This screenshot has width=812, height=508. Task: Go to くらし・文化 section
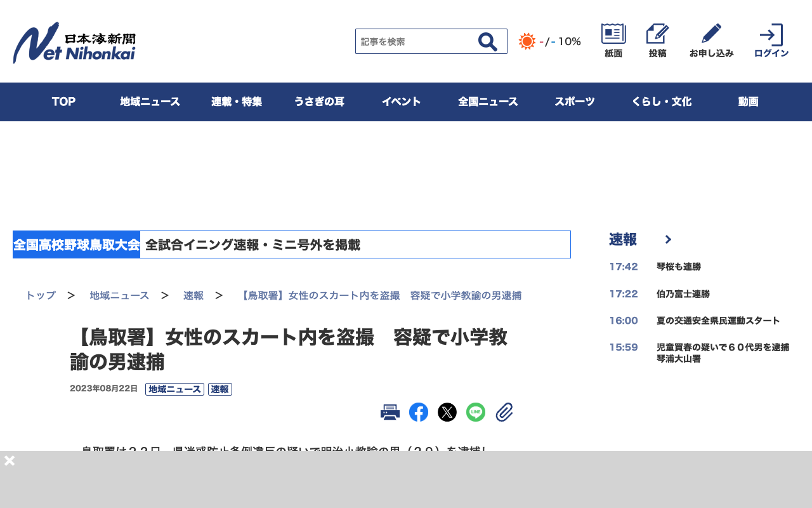click(662, 102)
